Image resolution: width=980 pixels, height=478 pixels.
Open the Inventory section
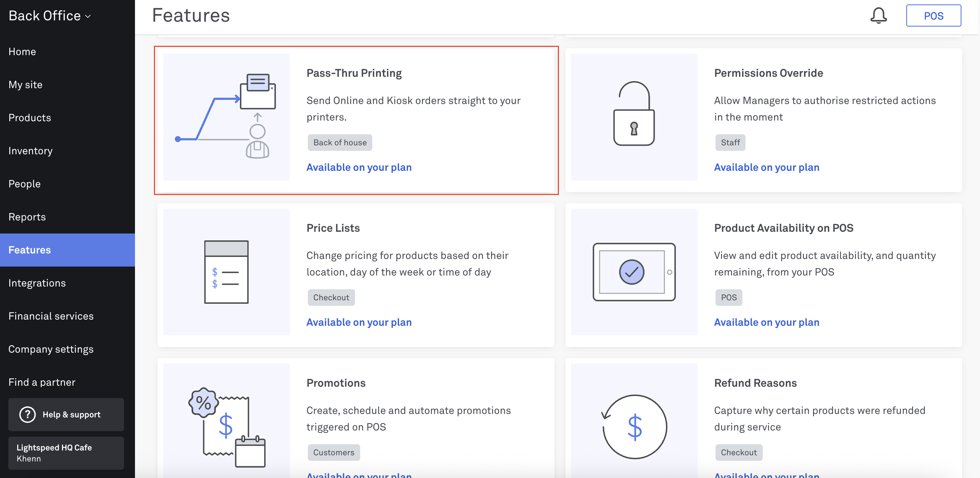(67, 151)
